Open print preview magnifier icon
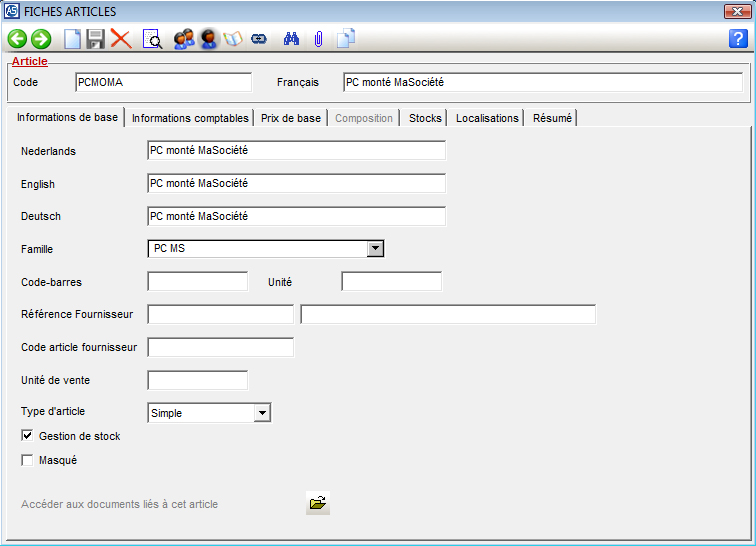 (152, 39)
